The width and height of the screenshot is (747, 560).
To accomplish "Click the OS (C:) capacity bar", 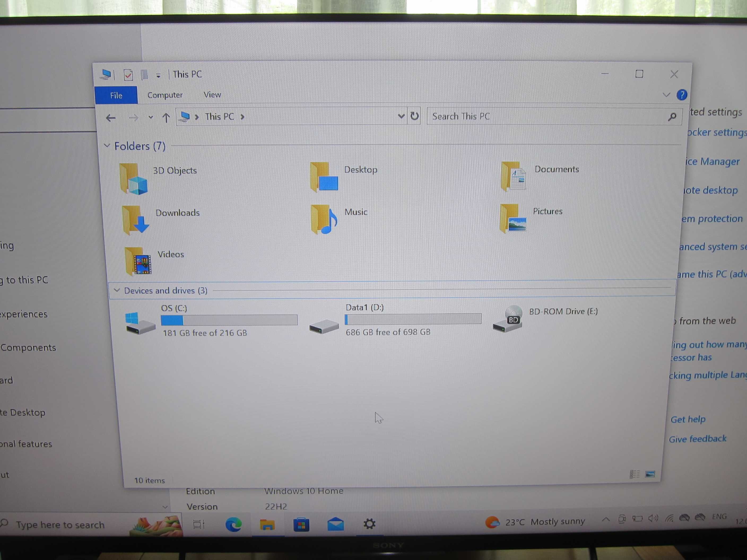I will pos(229,320).
